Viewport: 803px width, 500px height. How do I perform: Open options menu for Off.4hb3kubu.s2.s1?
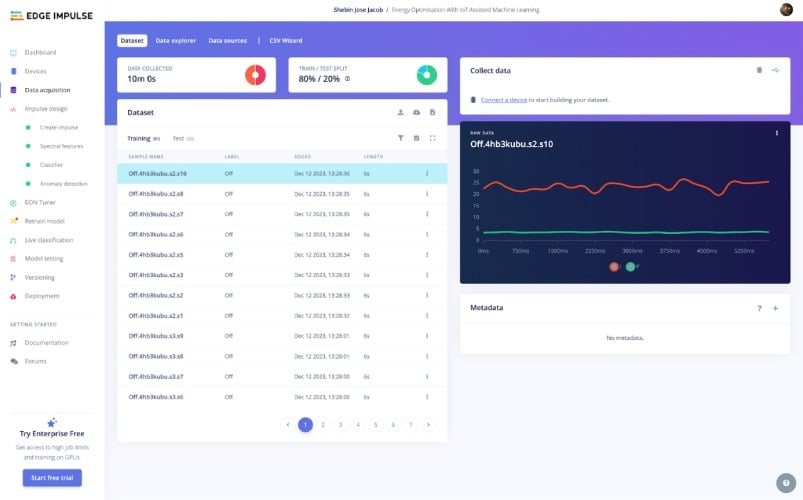pos(427,316)
